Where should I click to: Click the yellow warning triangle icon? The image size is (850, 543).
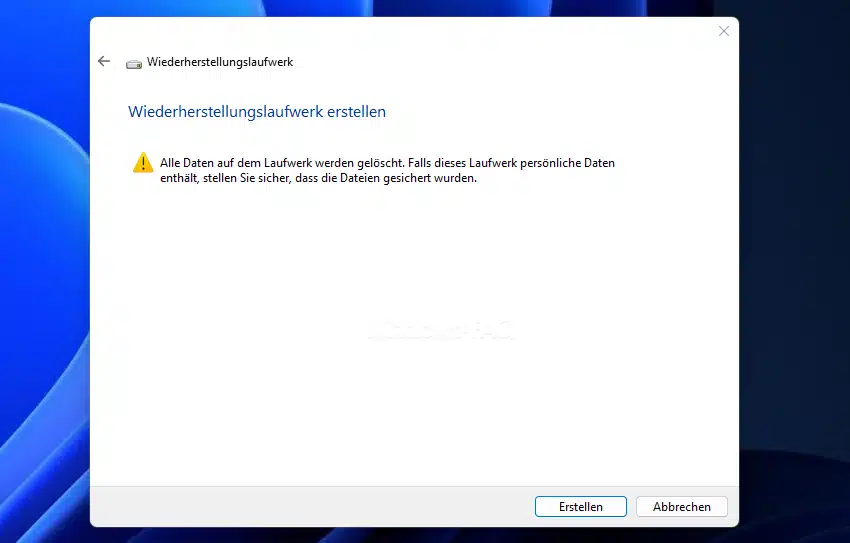(x=143, y=163)
